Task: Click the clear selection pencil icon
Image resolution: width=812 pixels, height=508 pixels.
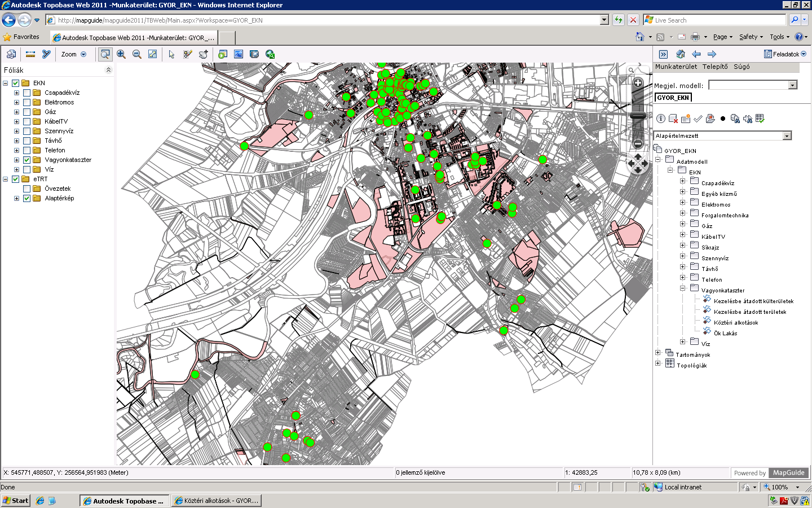Action: [x=188, y=54]
